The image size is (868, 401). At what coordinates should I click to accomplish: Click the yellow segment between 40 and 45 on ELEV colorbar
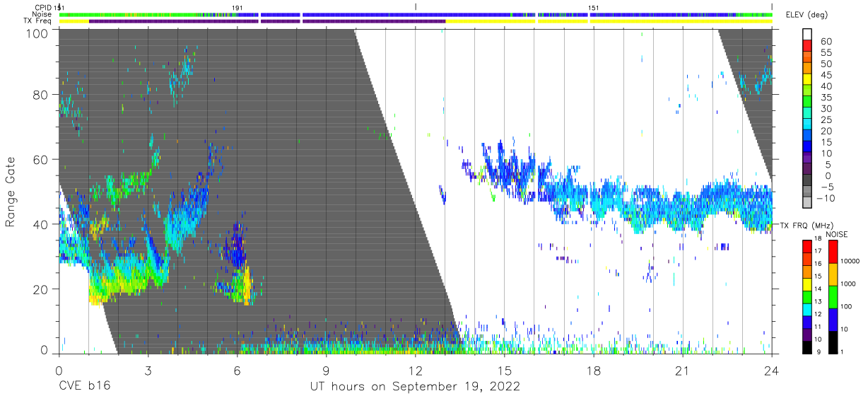[807, 80]
